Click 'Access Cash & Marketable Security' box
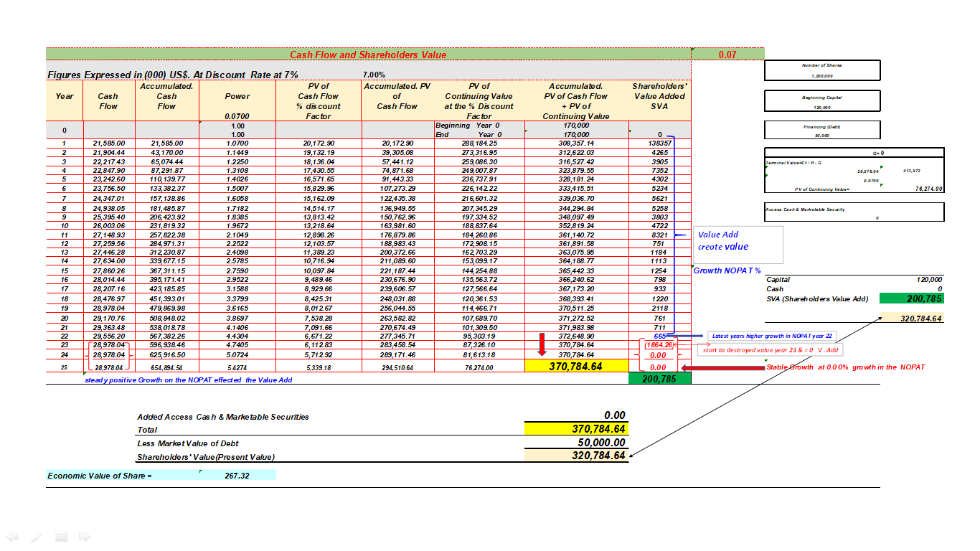This screenshot has height=551, width=980. click(x=854, y=212)
